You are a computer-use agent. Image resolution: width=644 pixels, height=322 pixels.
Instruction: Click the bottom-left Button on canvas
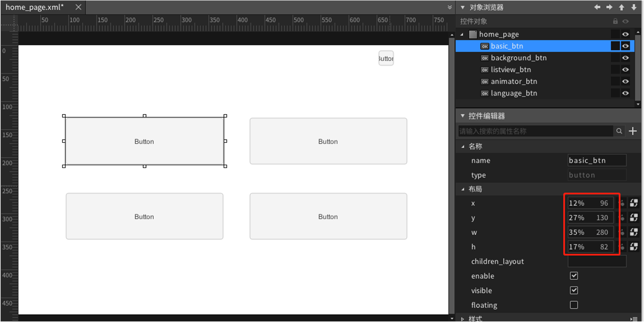pos(144,216)
